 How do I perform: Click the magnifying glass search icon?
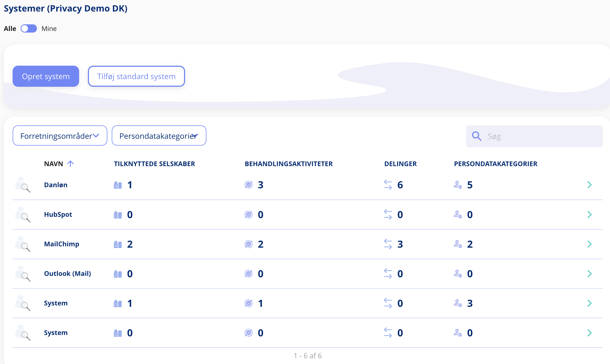476,136
